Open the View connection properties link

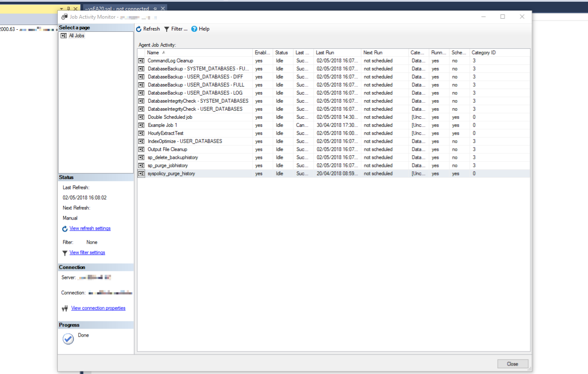point(98,308)
